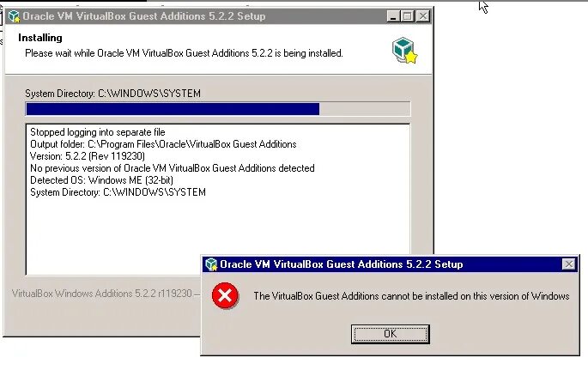Select the 'No previous version' log line
The height and width of the screenshot is (370, 588).
click(x=173, y=168)
